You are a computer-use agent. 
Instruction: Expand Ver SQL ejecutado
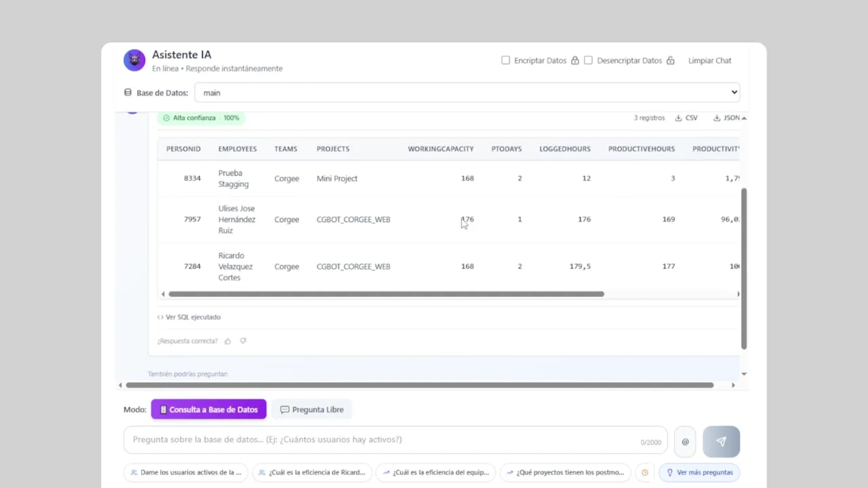point(189,317)
